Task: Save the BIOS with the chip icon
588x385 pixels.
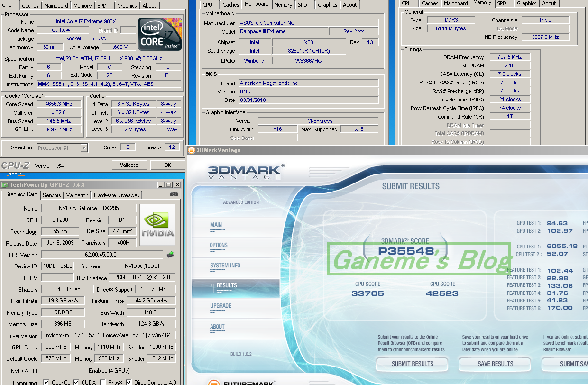Action: (x=170, y=255)
